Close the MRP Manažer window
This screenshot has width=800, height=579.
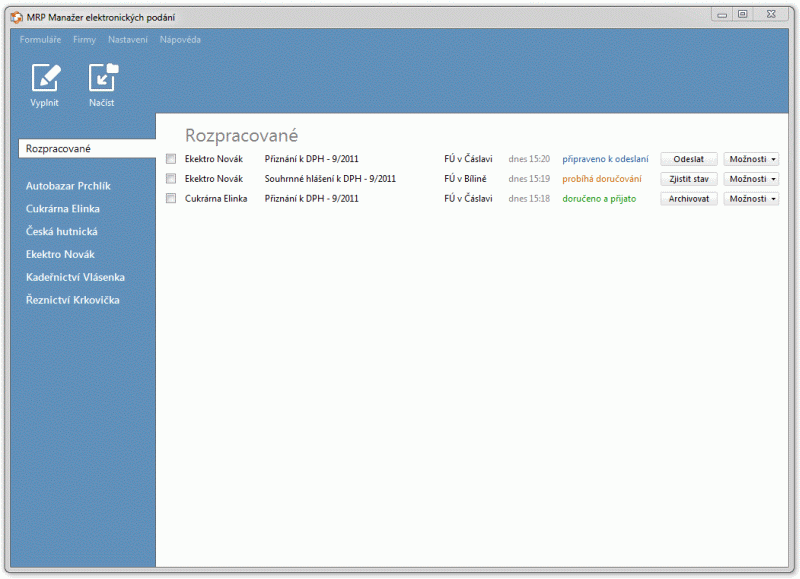pos(771,15)
